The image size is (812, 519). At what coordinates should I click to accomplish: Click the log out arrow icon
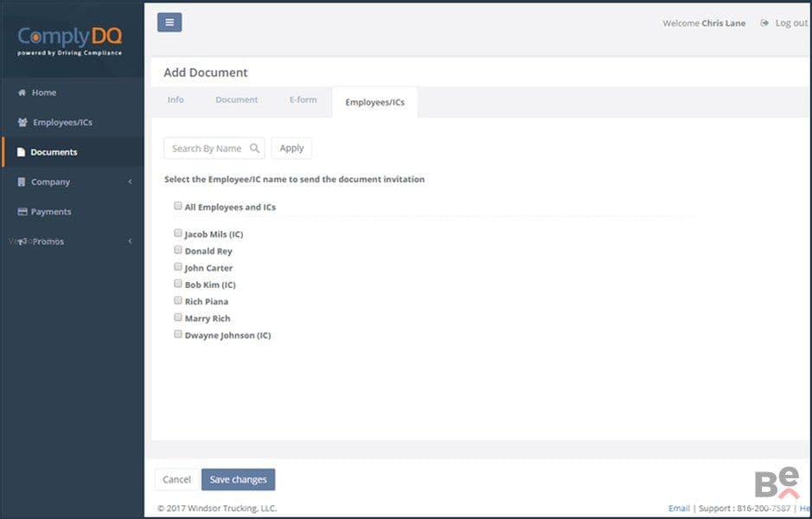point(764,22)
